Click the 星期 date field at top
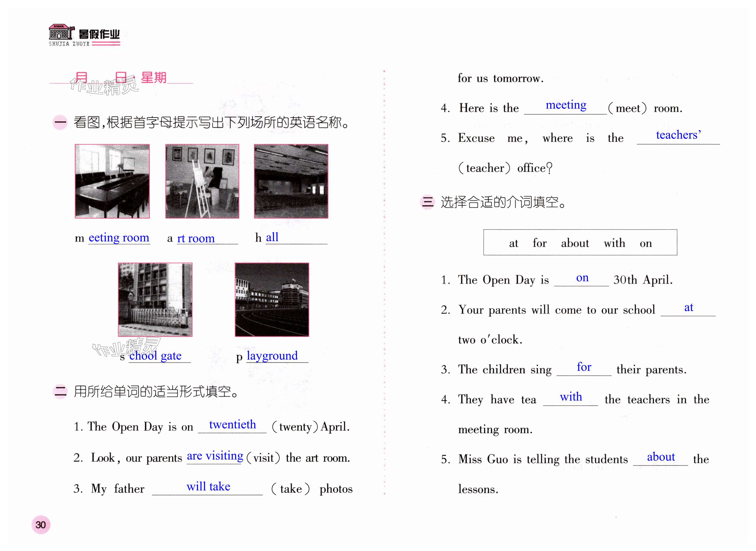Viewport: 756px width, 551px height. (x=154, y=78)
